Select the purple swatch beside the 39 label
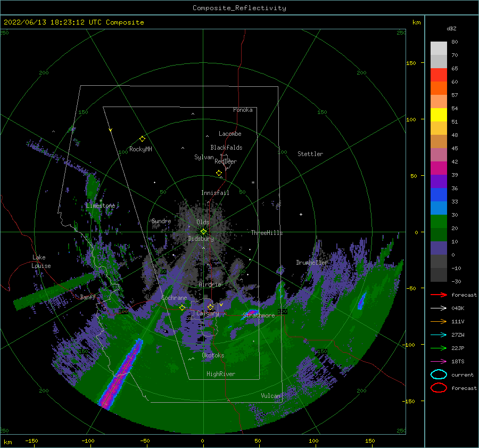This screenshot has width=479, height=448. [x=439, y=181]
